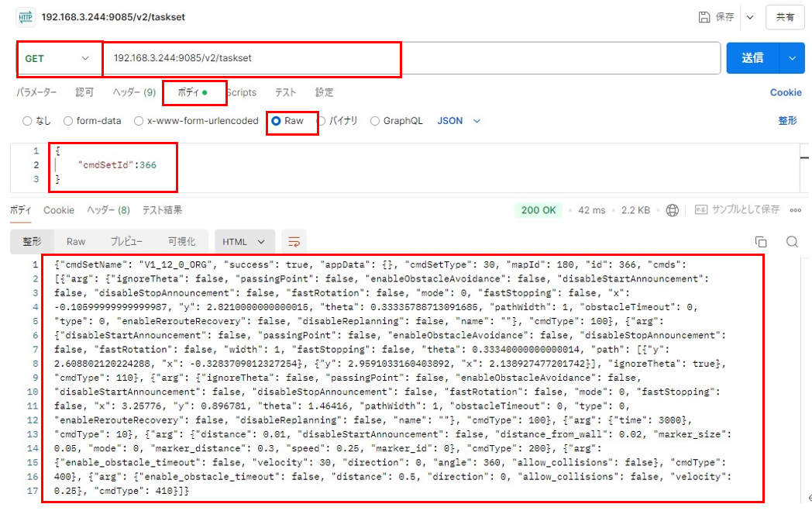
Task: Open the テスト結果 response tab
Action: coord(162,210)
